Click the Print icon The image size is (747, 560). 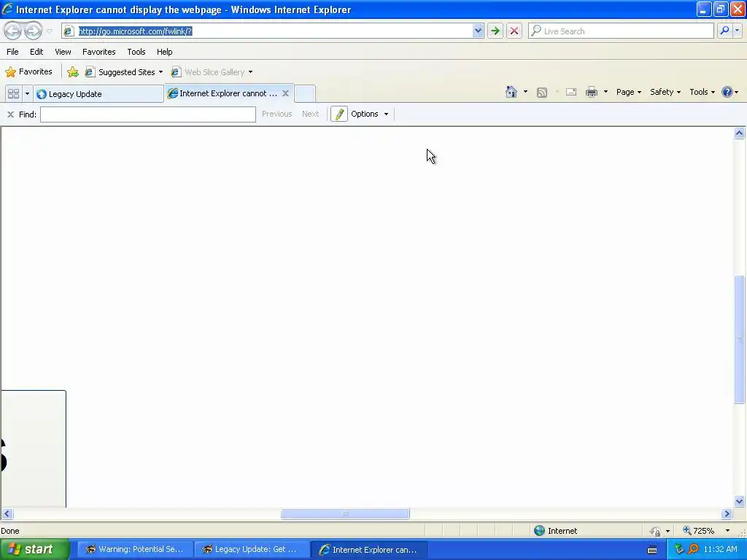[591, 92]
